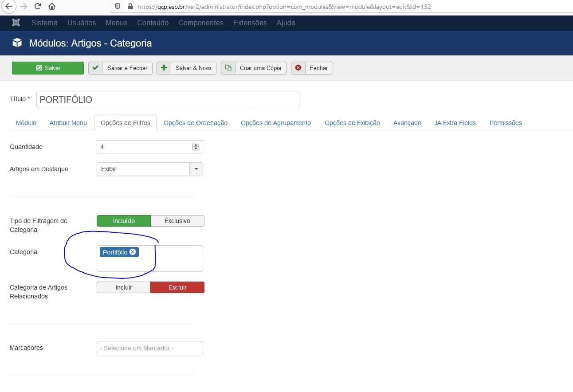Switch to the Opções de Ordenação tab
The height and width of the screenshot is (392, 573).
[x=196, y=123]
